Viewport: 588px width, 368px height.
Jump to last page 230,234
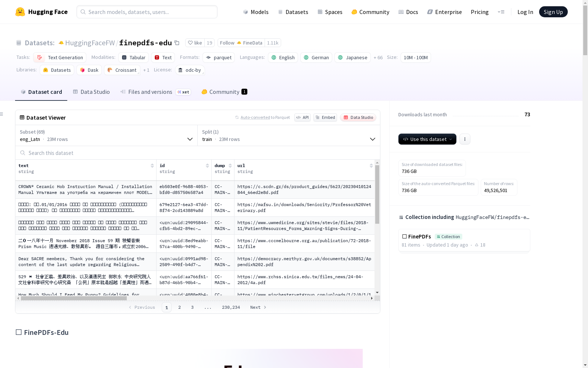click(231, 307)
